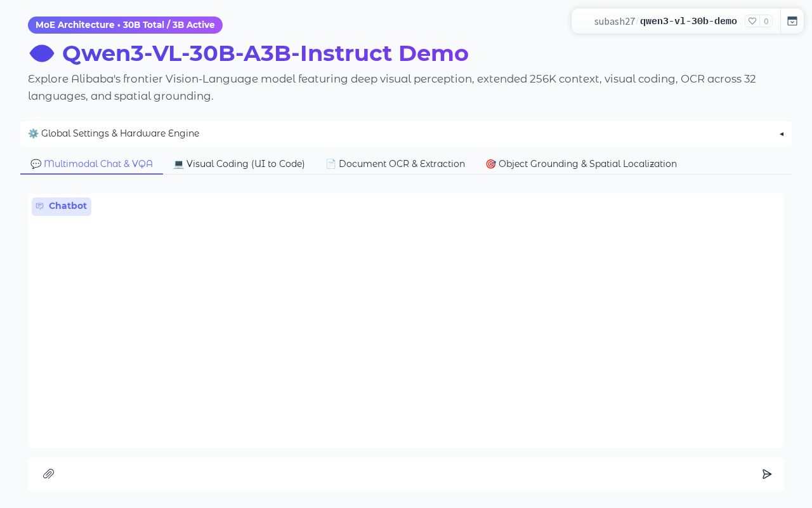Open the space menu icon at top right
This screenshot has width=812, height=508.
click(x=792, y=21)
